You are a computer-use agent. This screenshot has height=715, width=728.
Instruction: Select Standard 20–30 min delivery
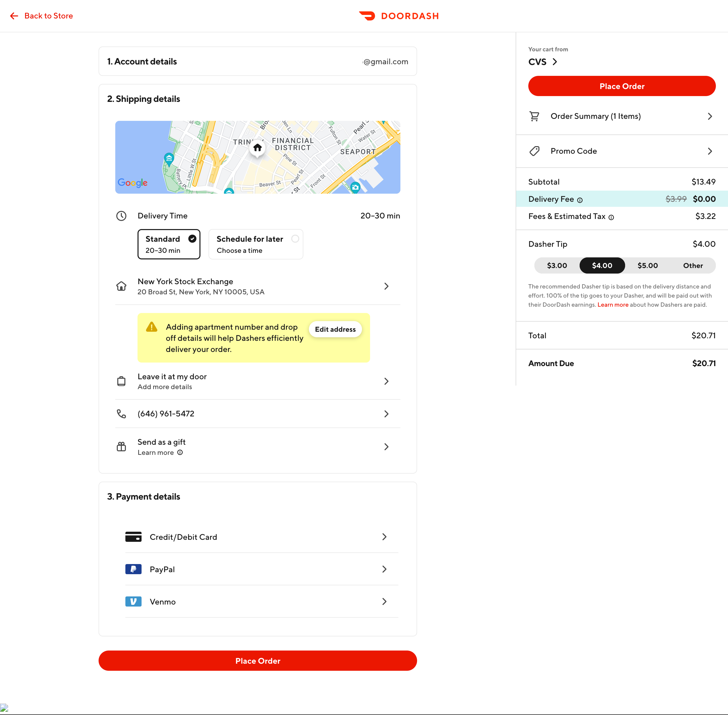point(169,244)
